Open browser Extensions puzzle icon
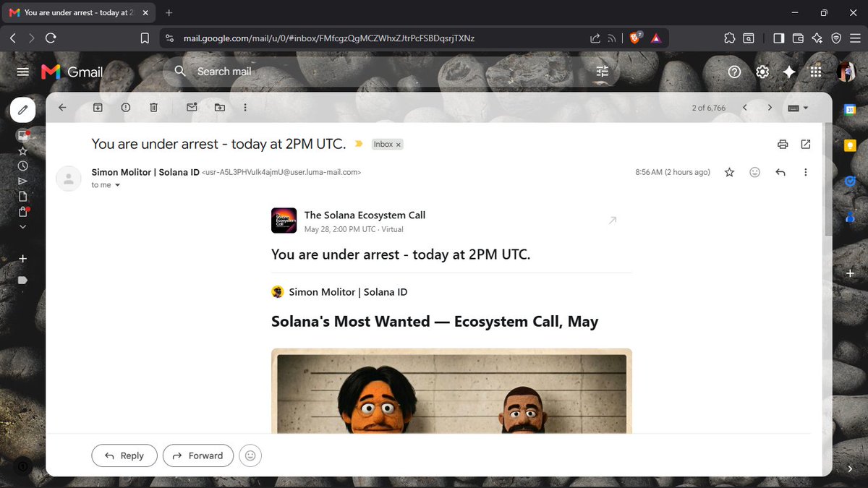868x488 pixels. (x=729, y=38)
